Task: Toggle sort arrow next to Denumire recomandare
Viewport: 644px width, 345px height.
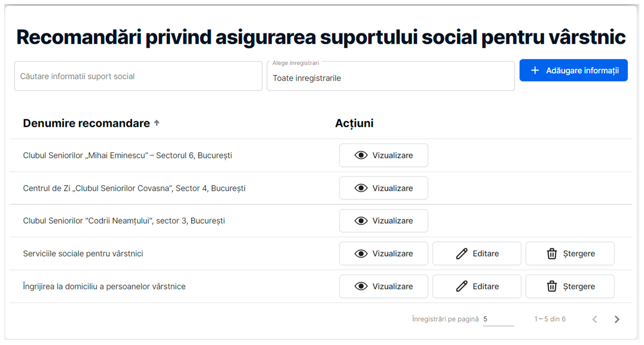Action: click(x=157, y=123)
